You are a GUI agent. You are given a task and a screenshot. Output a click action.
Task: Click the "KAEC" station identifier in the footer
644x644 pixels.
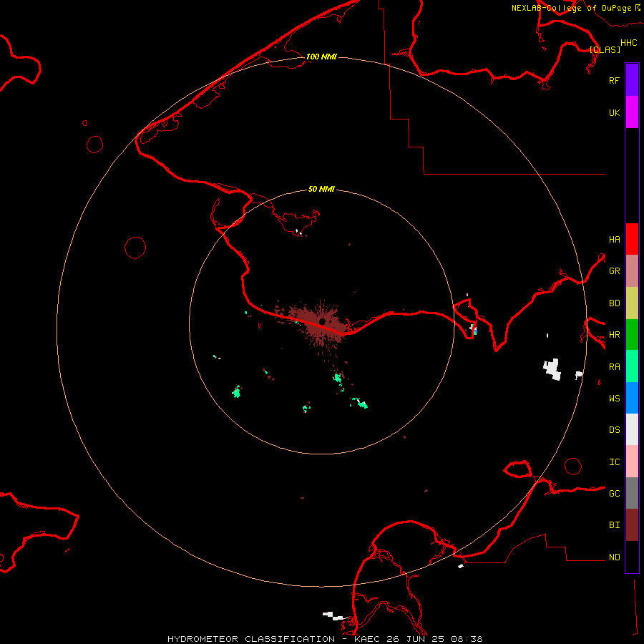pyautogui.click(x=367, y=639)
